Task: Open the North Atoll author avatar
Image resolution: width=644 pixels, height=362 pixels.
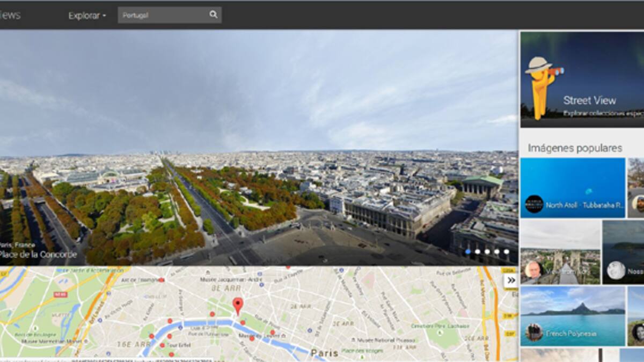Action: (x=534, y=204)
